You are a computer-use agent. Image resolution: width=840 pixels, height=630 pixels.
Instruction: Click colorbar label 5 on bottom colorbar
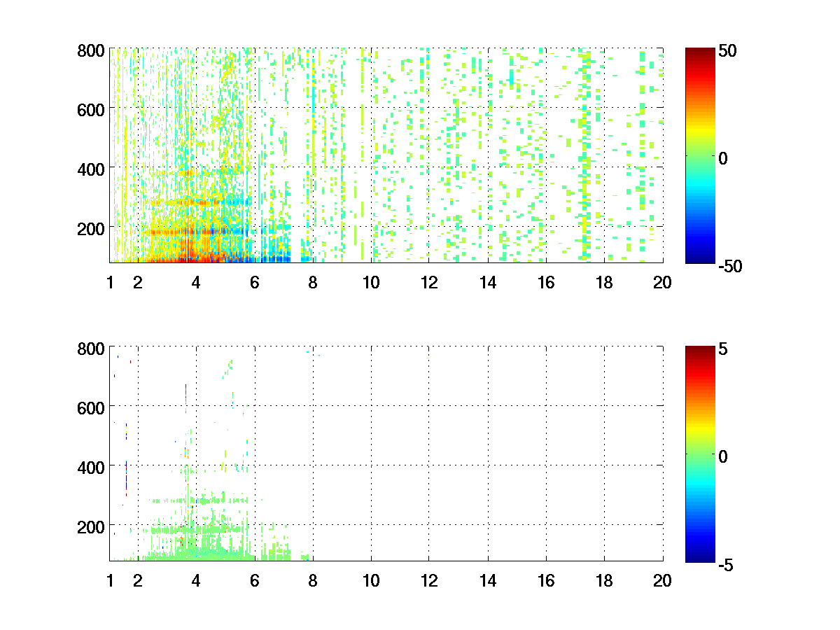click(723, 349)
